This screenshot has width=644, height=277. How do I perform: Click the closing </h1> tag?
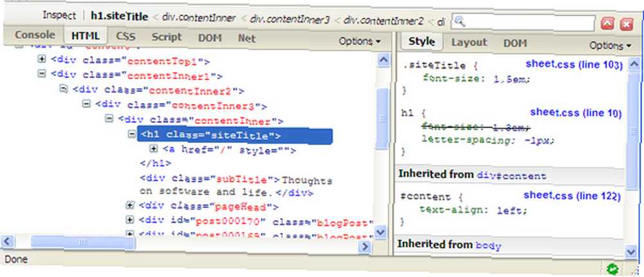click(x=155, y=163)
